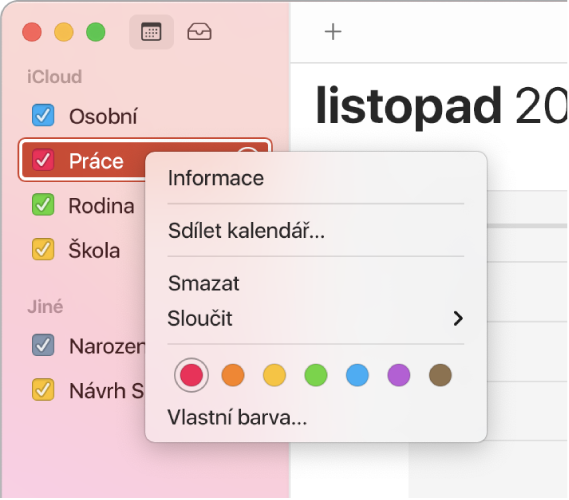
Task: Toggle the Škola calendar checkbox
Action: pyautogui.click(x=43, y=249)
